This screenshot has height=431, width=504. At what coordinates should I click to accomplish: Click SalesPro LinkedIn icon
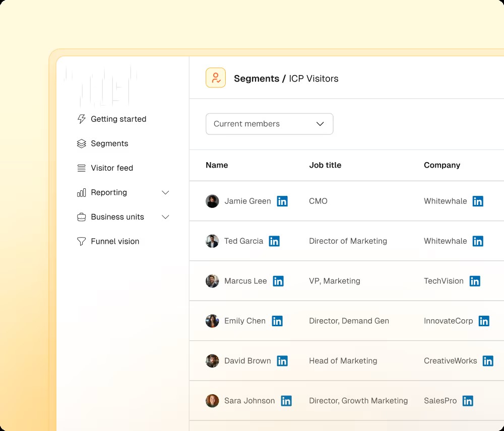coord(468,401)
